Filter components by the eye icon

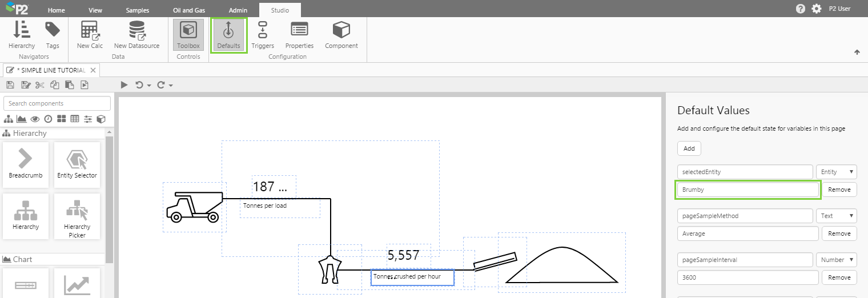tap(35, 119)
